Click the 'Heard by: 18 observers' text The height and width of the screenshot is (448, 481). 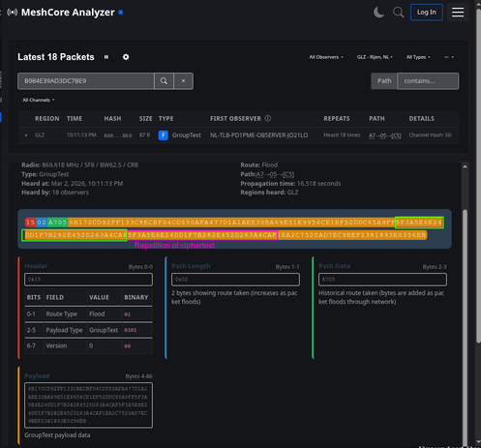55,193
